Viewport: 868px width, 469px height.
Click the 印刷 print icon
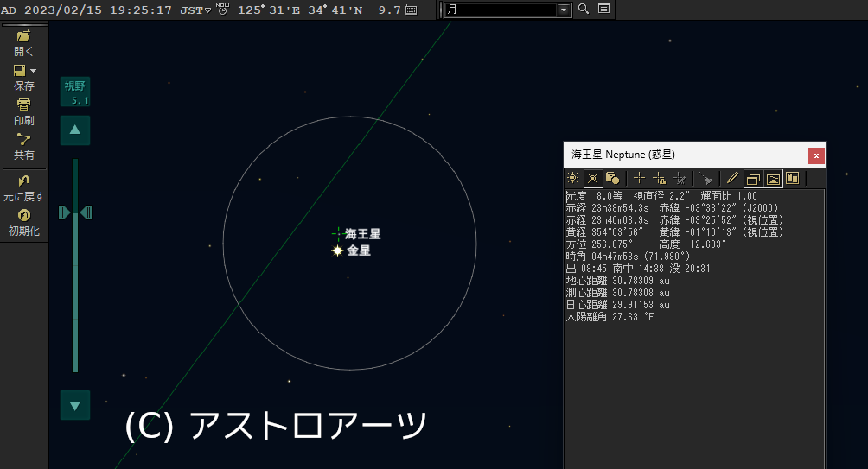point(23,105)
